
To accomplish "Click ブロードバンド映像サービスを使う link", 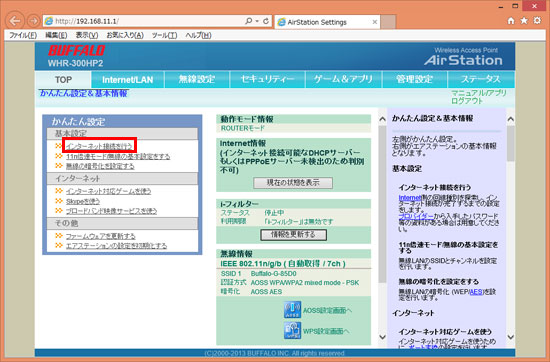I will pos(111,211).
